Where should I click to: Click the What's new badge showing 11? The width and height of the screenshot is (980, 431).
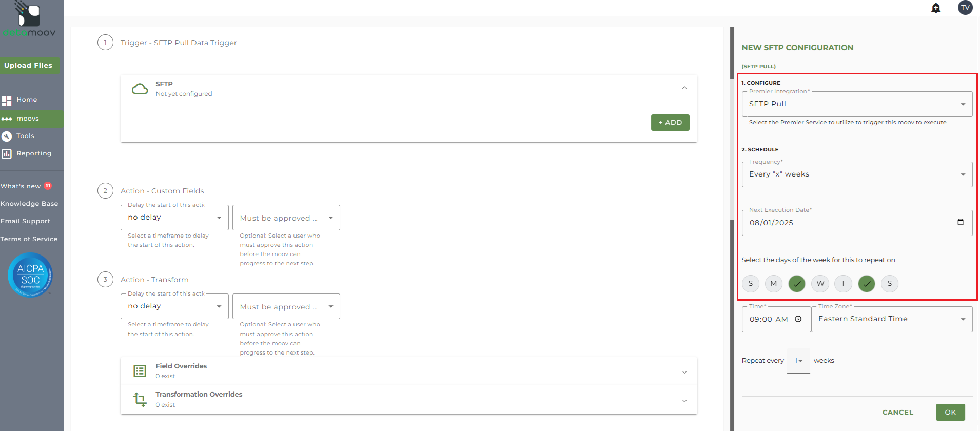click(x=48, y=186)
